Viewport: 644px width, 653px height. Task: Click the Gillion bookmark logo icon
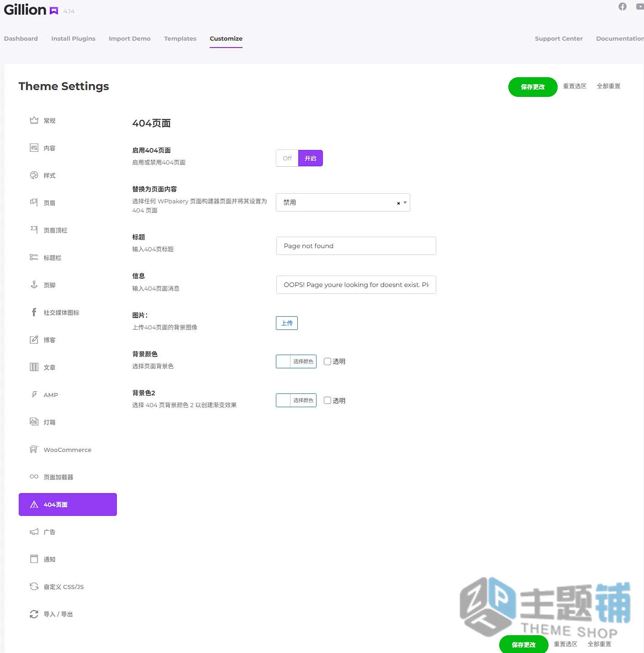pos(54,11)
